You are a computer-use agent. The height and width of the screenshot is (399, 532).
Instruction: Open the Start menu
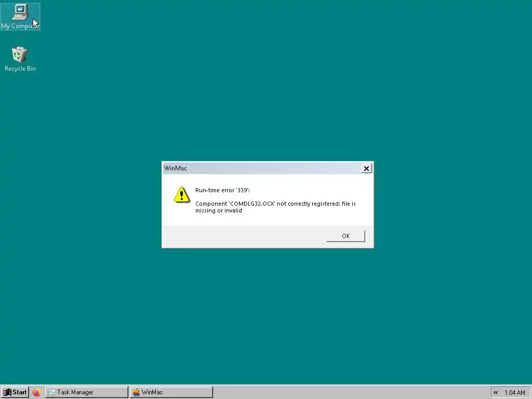click(x=15, y=392)
